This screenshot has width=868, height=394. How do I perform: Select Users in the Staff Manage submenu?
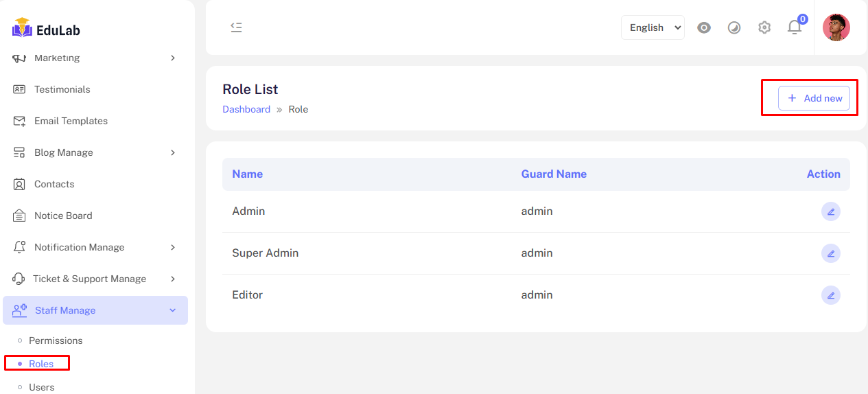[41, 387]
